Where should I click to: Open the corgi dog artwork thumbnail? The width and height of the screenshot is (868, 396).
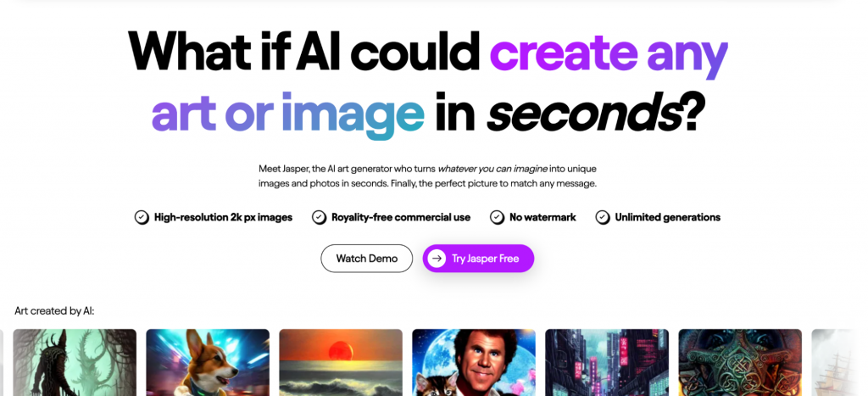pos(208,363)
